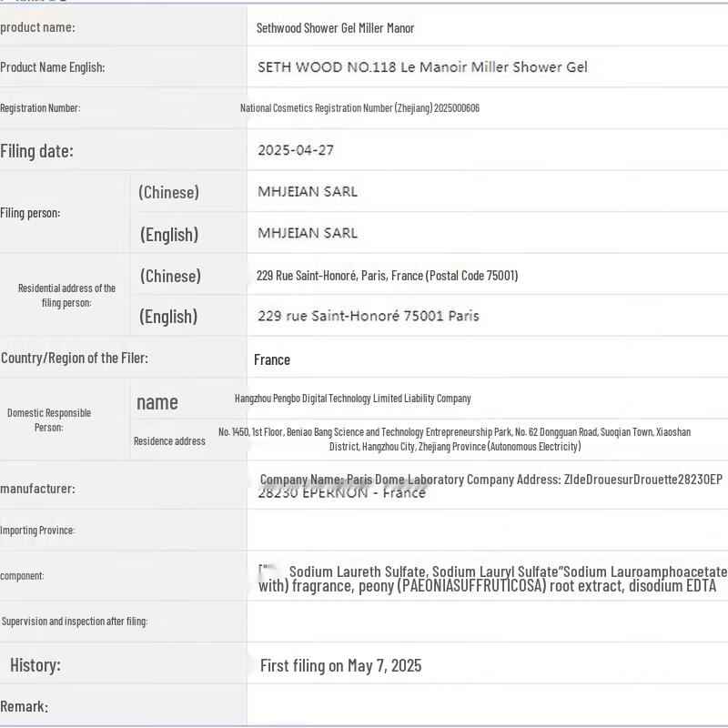Click the 'Domestic Responsible Person:' label
Image resolution: width=728 pixels, height=728 pixels.
pos(49,420)
